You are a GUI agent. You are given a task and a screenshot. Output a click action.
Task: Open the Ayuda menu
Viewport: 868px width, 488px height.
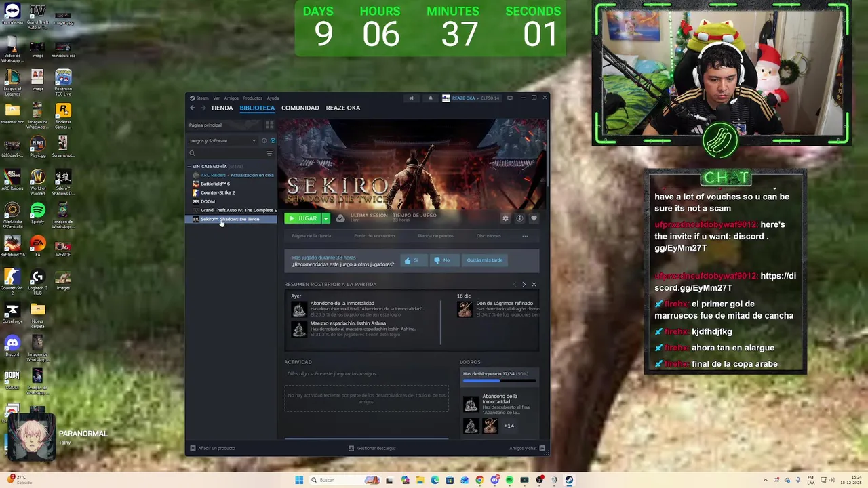coord(273,98)
